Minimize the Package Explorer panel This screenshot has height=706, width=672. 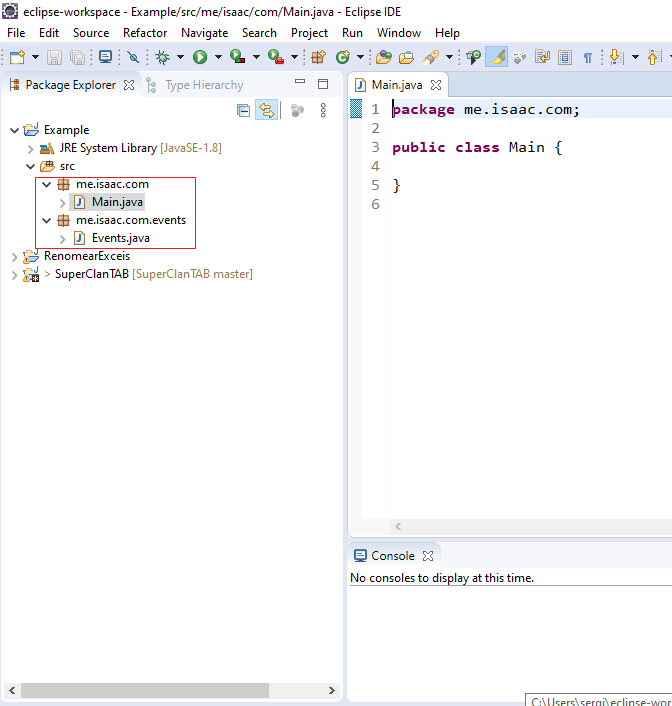click(300, 81)
